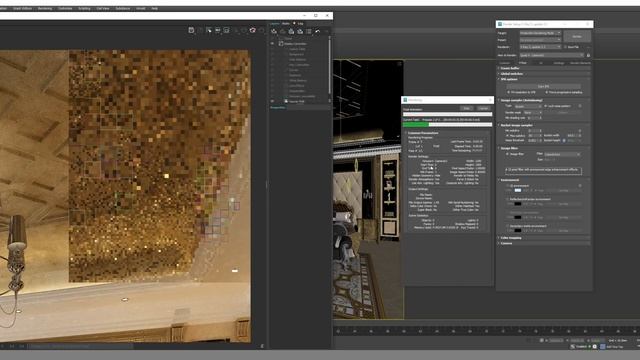
Task: Select the region render icon in frame buffer toolbar
Action: click(x=226, y=30)
